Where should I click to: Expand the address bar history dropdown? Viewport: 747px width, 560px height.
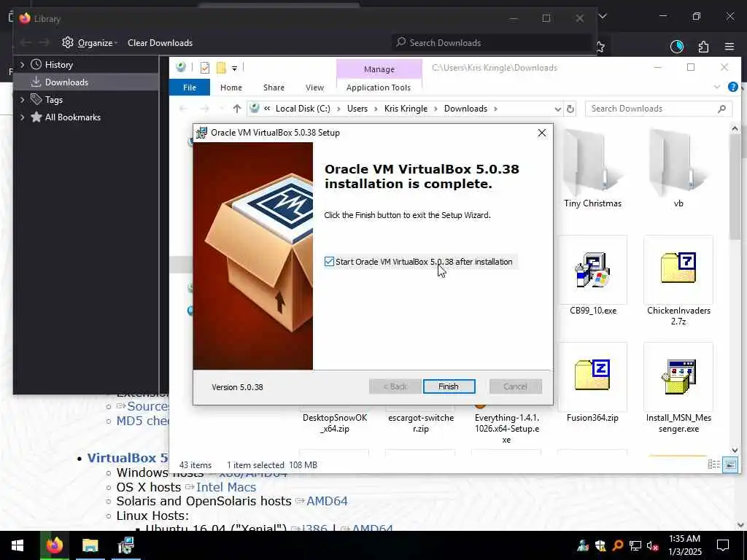point(557,109)
